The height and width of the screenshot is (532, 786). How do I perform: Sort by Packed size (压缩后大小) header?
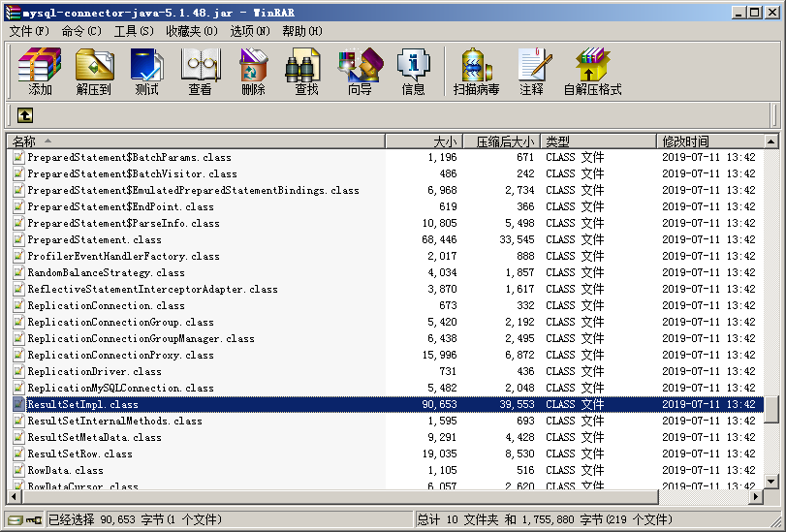coord(501,141)
